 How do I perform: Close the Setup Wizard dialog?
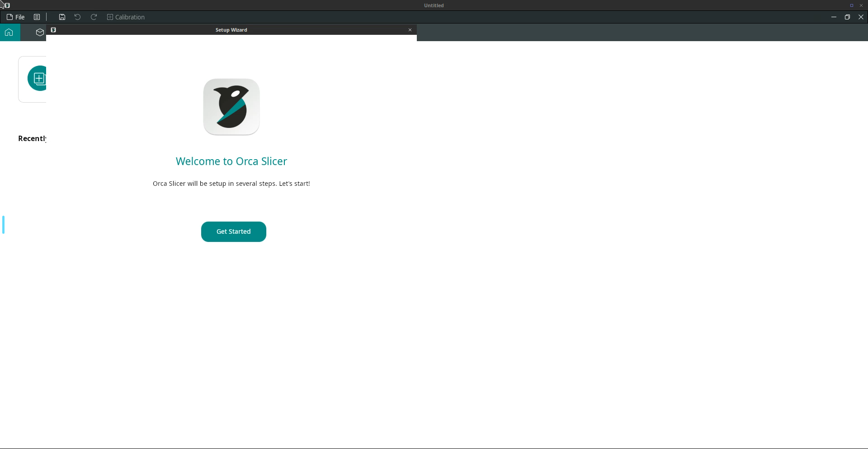coord(410,30)
